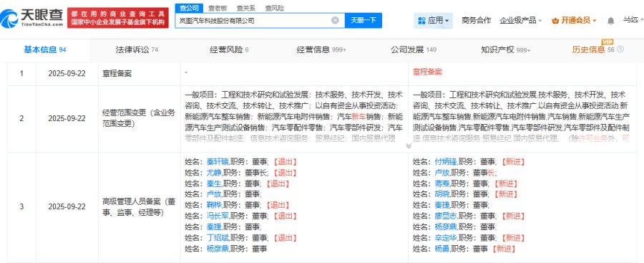Switch to the 知识产权 tab
This screenshot has height=263, width=644.
point(506,49)
